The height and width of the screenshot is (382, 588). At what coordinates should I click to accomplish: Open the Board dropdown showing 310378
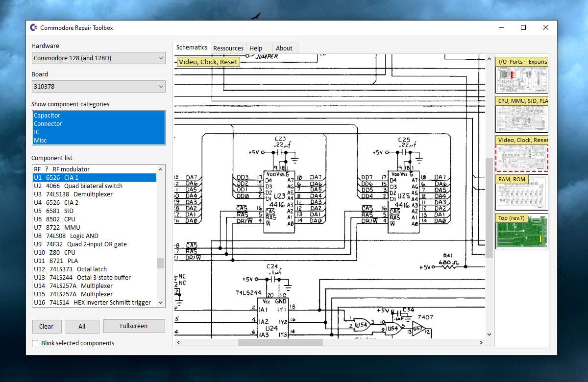[x=98, y=87]
